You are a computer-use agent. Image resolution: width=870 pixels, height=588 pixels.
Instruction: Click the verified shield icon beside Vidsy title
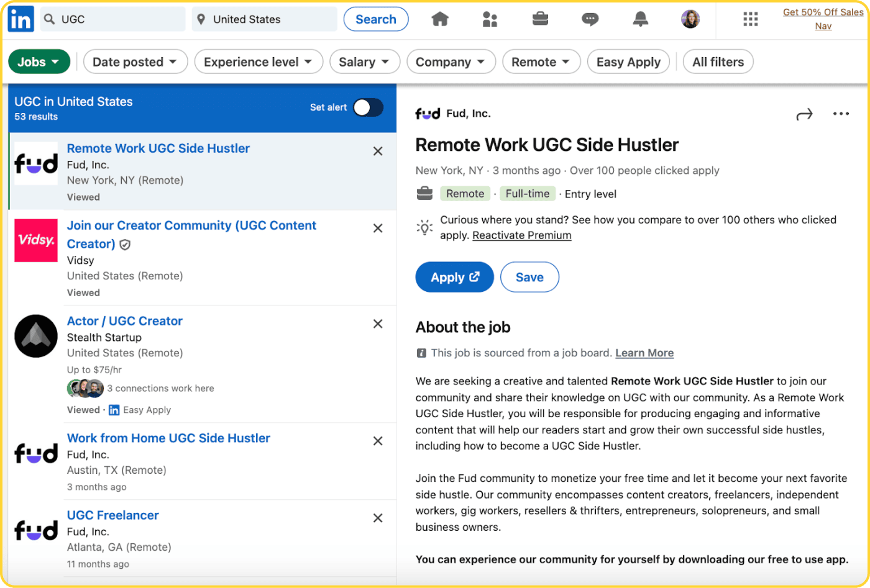125,245
